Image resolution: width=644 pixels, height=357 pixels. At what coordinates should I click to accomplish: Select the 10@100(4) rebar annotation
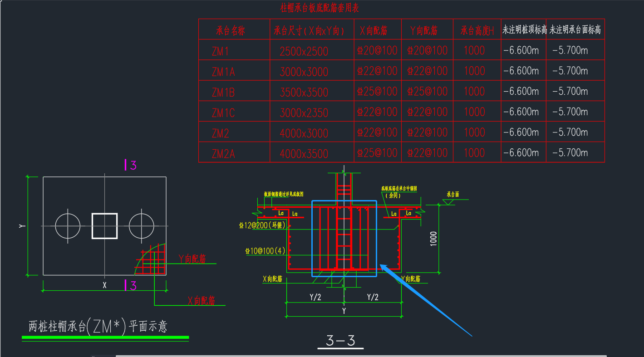(265, 251)
